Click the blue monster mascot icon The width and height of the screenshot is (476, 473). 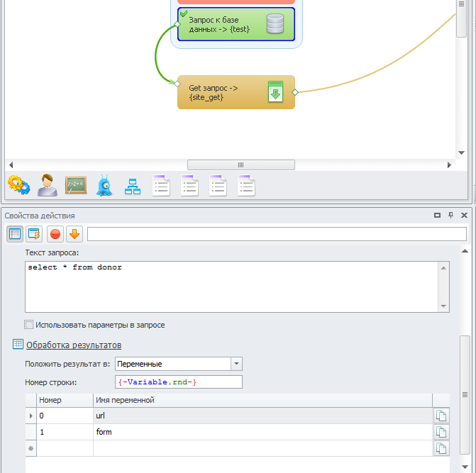(x=104, y=185)
